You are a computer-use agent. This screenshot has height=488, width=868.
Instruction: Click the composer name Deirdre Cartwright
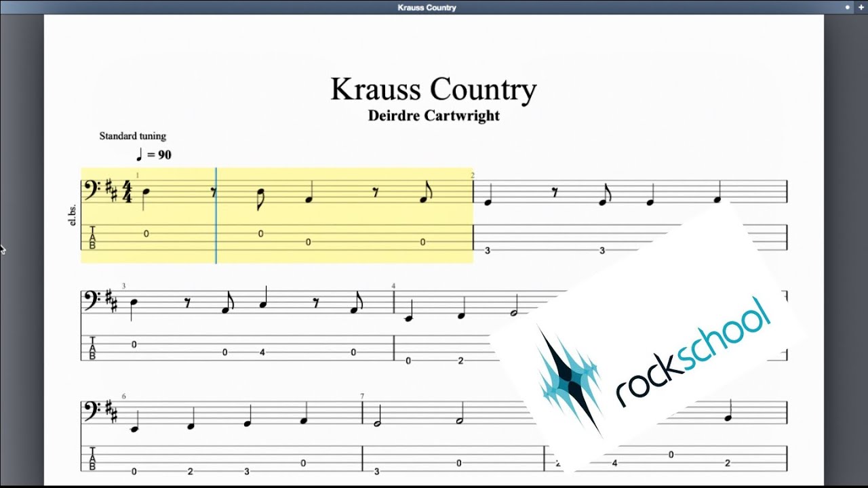click(x=433, y=115)
